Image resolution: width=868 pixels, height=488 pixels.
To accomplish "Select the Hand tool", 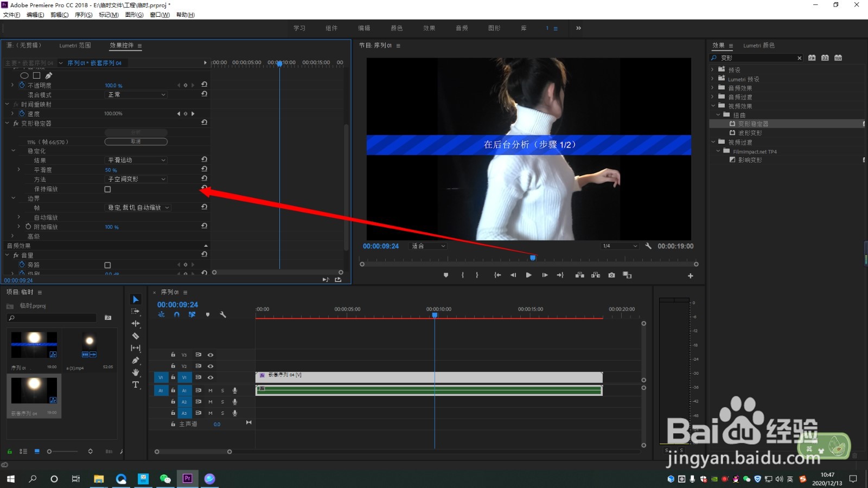I will [x=136, y=373].
